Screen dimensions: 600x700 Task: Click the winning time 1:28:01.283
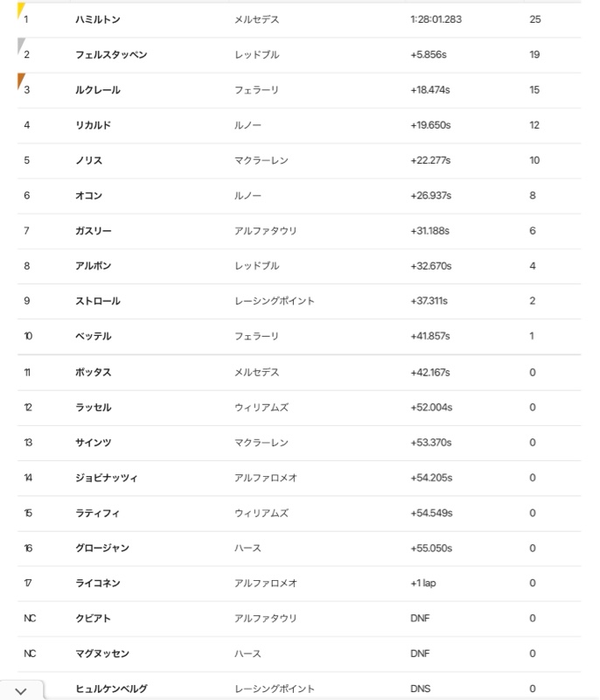436,19
